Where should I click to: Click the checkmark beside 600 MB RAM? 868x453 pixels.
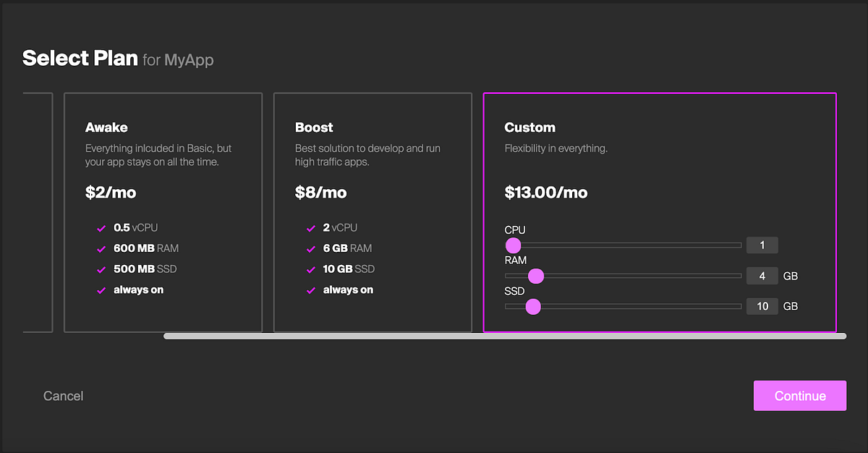point(101,248)
